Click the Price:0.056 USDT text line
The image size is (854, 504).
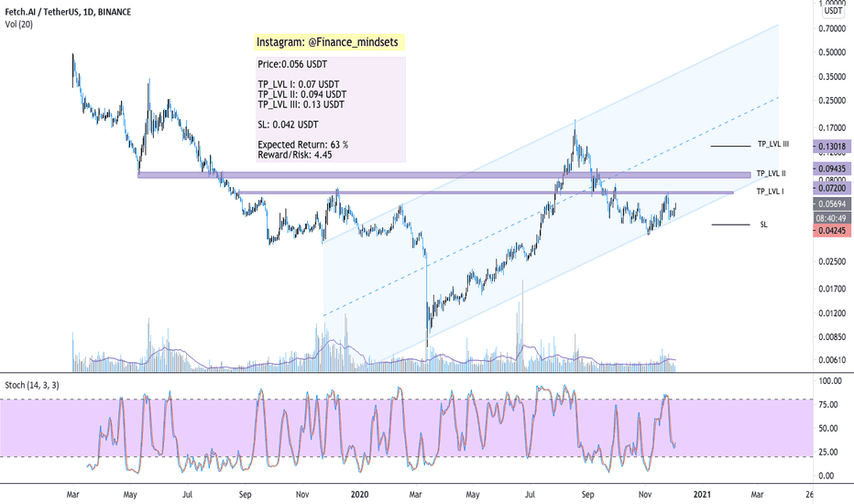[x=292, y=64]
